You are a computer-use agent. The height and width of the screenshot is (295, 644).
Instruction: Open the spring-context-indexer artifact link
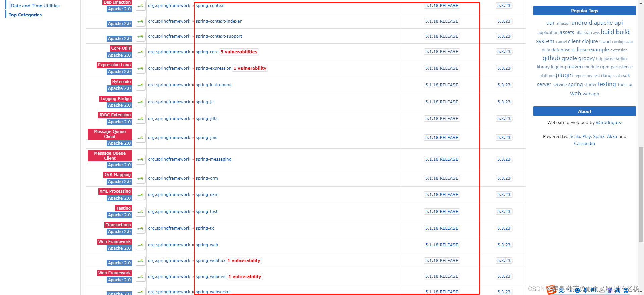tap(219, 21)
